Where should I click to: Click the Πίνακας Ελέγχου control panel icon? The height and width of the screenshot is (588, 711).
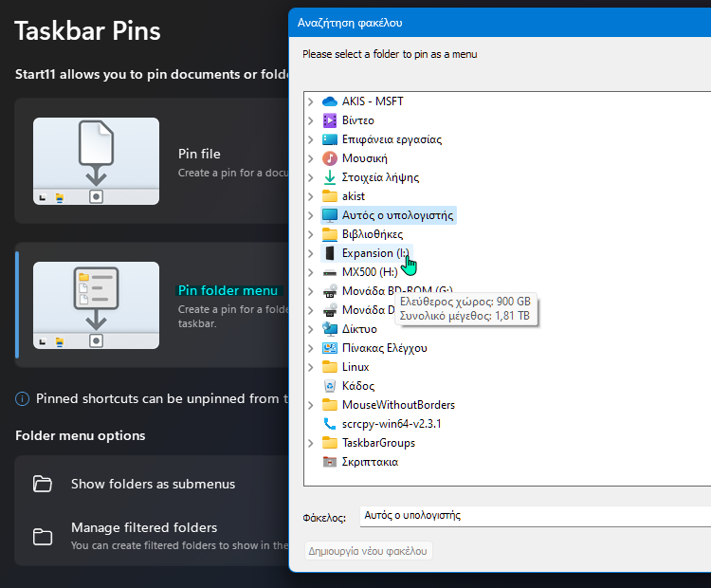coord(330,348)
